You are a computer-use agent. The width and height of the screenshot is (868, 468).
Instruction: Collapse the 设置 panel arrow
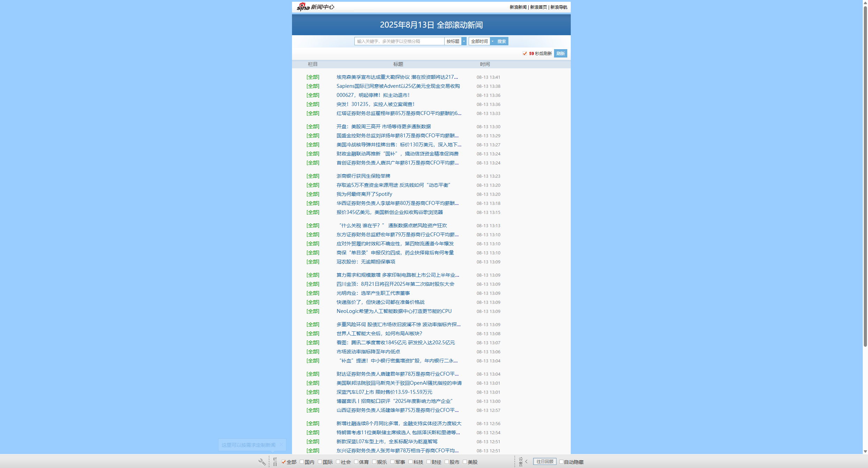point(527,461)
